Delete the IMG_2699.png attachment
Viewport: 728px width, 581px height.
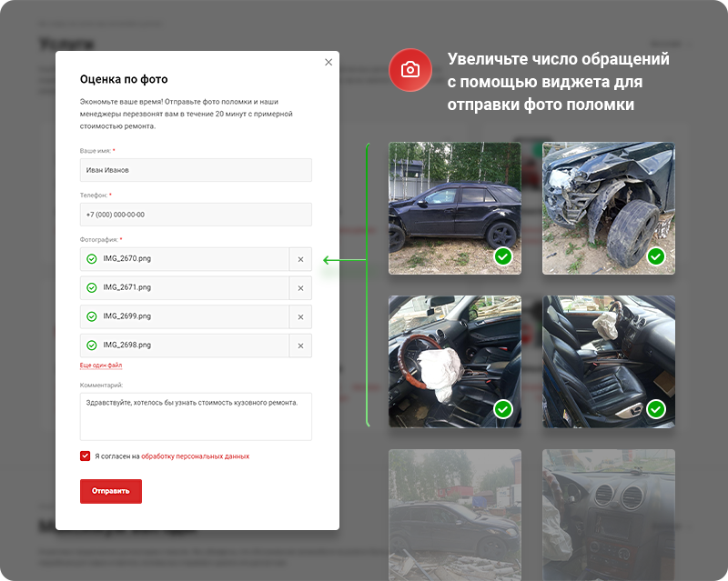300,316
